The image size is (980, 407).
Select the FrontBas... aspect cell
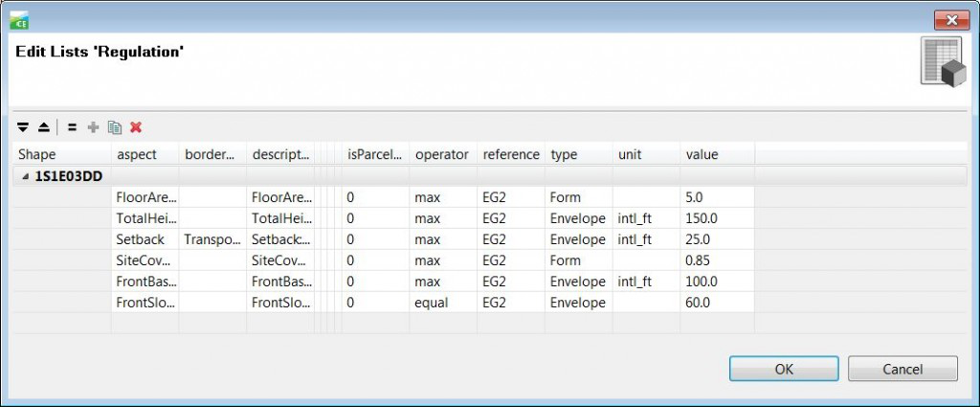pyautogui.click(x=145, y=282)
